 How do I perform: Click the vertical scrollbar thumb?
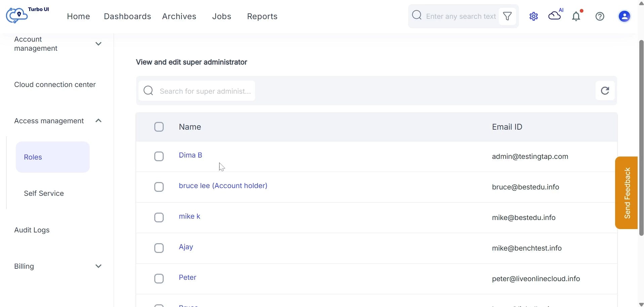click(x=641, y=138)
